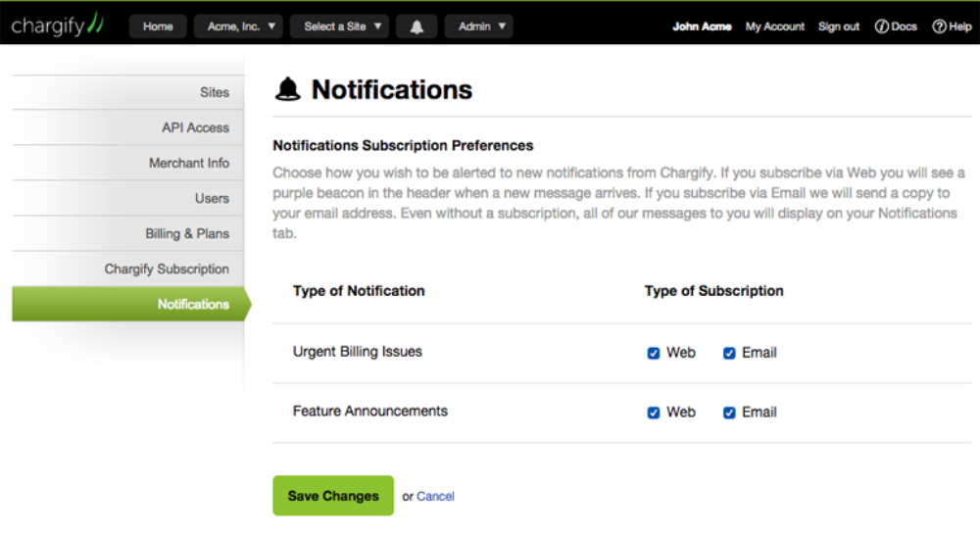Expand the Admin dropdown menu
Screen dimensions: 980x536
479,26
